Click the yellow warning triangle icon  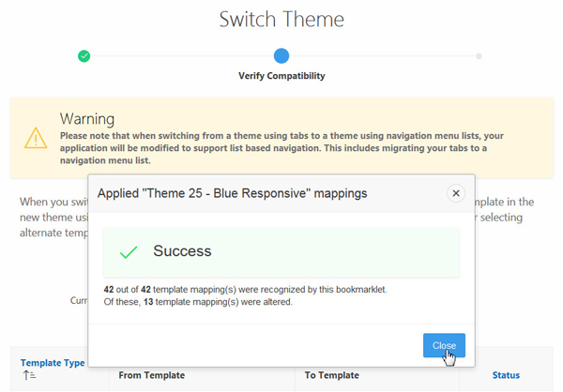point(36,138)
